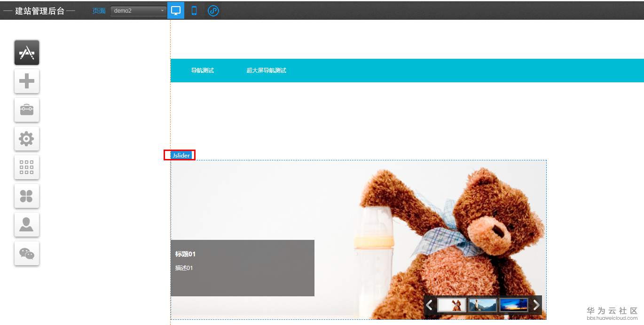The height and width of the screenshot is (325, 644).
Task: Click the slider previous arrow
Action: tap(429, 305)
